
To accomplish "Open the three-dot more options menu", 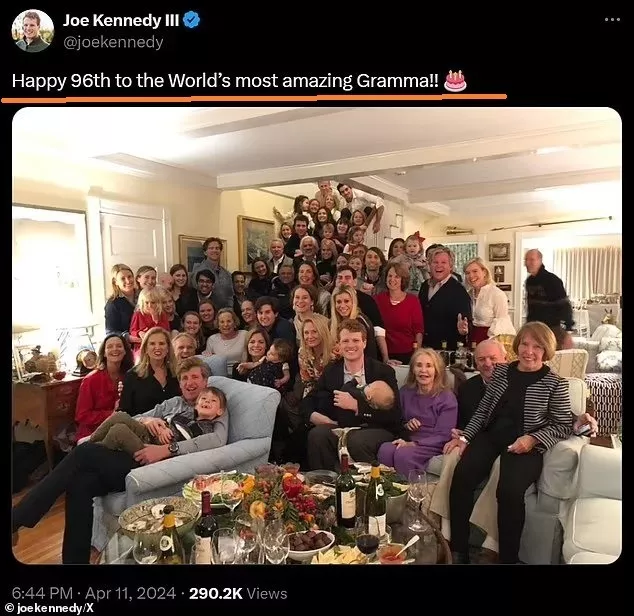I will [x=612, y=19].
